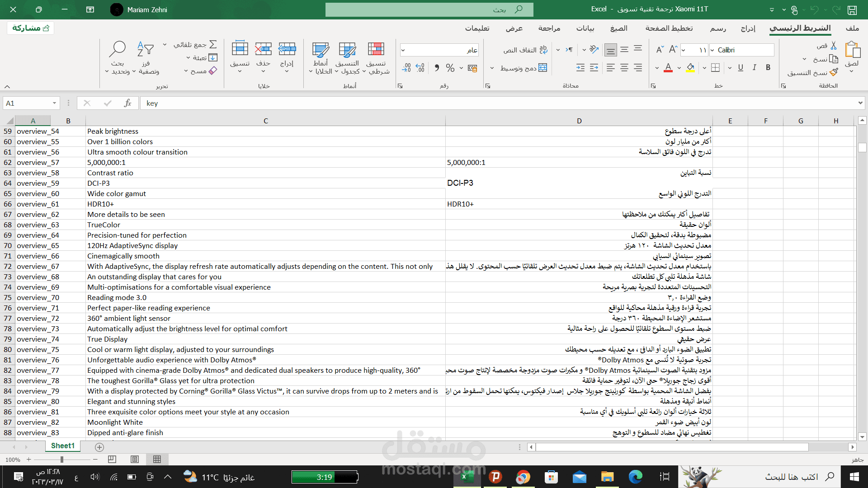
Task: Click the Share (مشاركة) button
Action: [31, 28]
